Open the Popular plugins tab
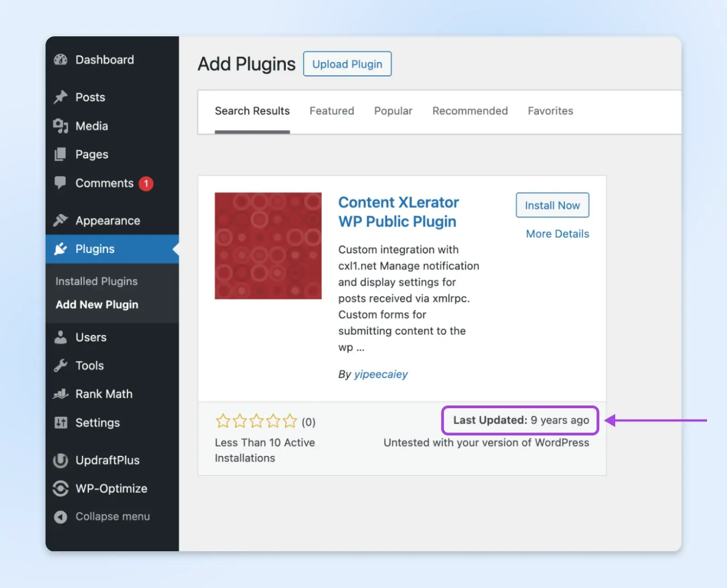 coord(393,111)
